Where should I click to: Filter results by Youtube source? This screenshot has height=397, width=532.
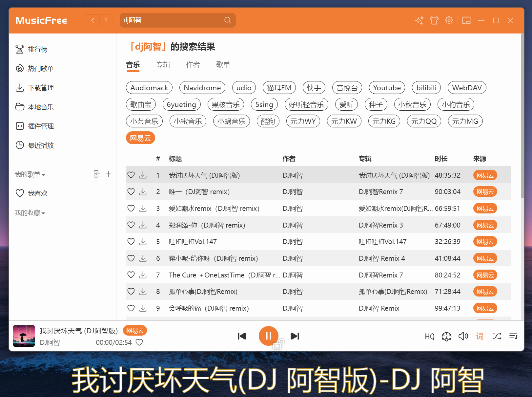(x=387, y=87)
